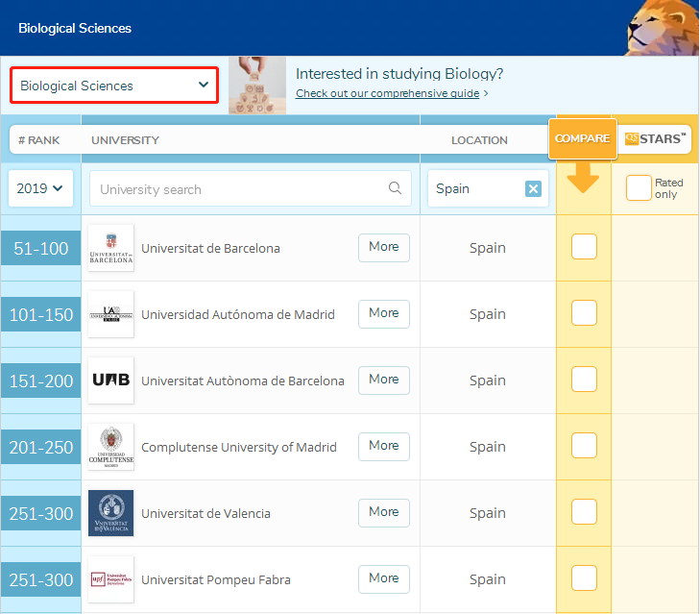Check compare box for Universitat de Valencia
Image resolution: width=700 pixels, height=614 pixels.
pyautogui.click(x=584, y=511)
